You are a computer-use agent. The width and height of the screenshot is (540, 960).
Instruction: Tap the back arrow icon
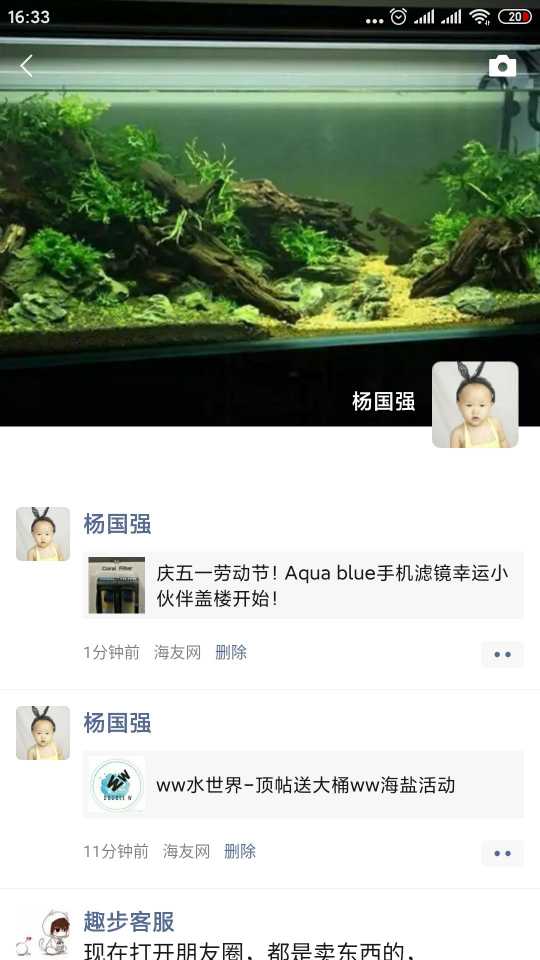(x=26, y=66)
